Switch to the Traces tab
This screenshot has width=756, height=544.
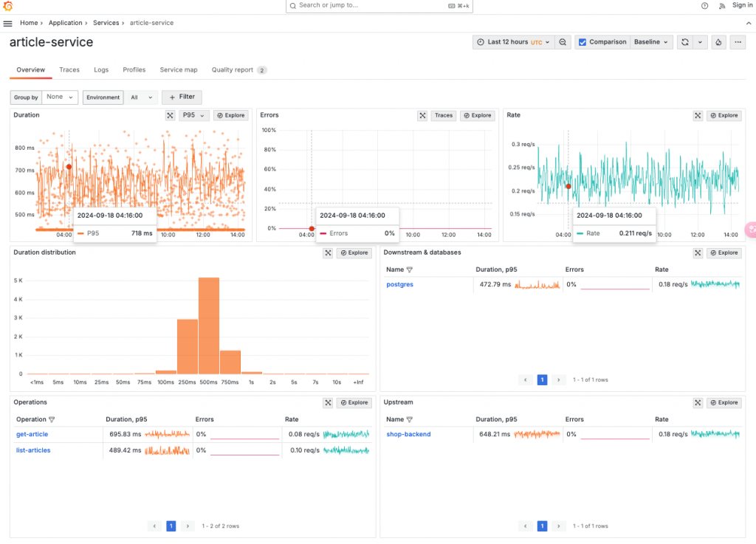coord(69,70)
